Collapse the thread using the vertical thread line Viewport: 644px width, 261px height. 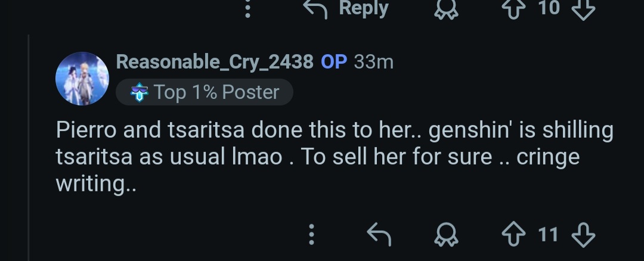pos(29,148)
